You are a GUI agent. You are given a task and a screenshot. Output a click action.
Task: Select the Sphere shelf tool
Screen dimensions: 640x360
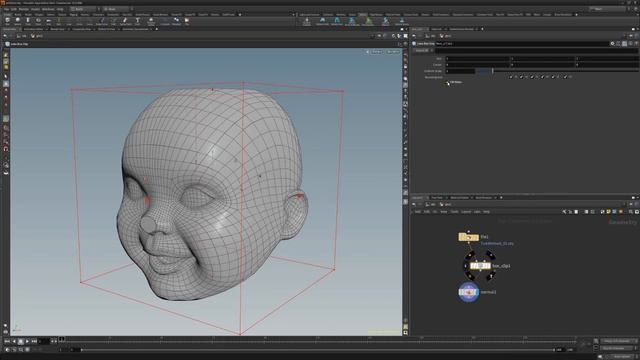point(18,21)
